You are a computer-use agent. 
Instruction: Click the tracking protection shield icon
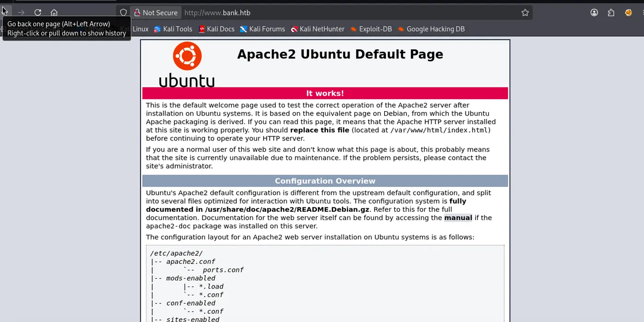tap(123, 13)
